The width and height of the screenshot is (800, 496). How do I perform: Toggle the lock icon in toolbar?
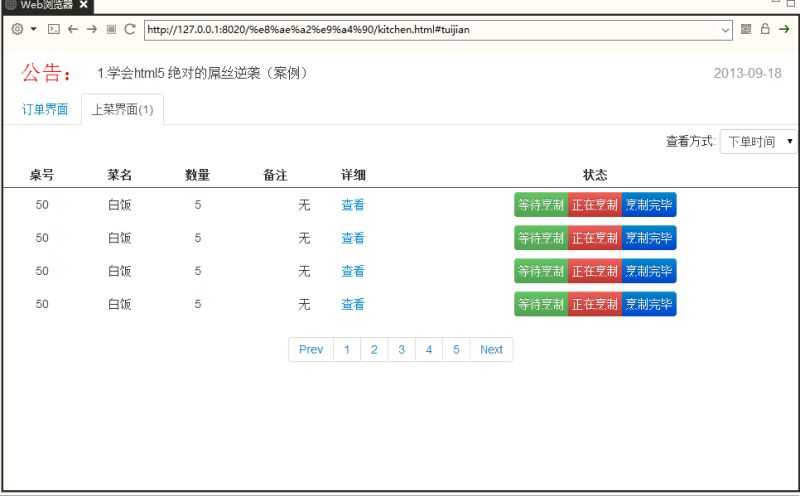click(765, 29)
